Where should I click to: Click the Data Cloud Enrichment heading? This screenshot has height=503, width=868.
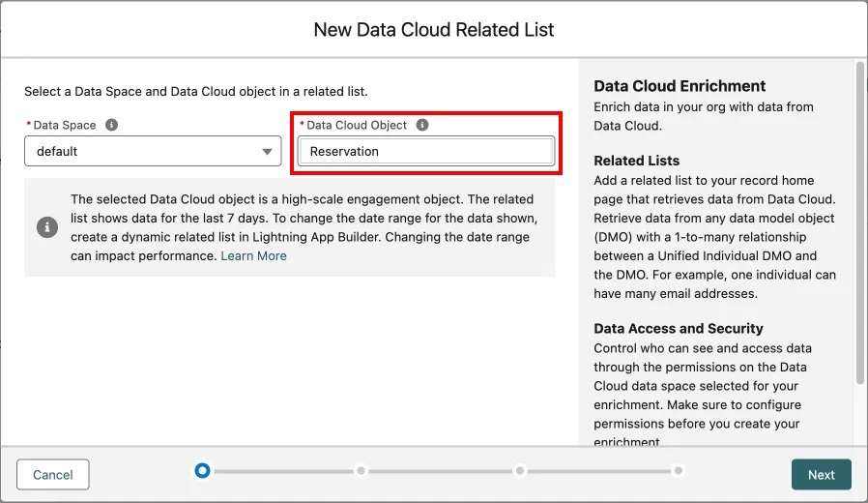coord(680,86)
